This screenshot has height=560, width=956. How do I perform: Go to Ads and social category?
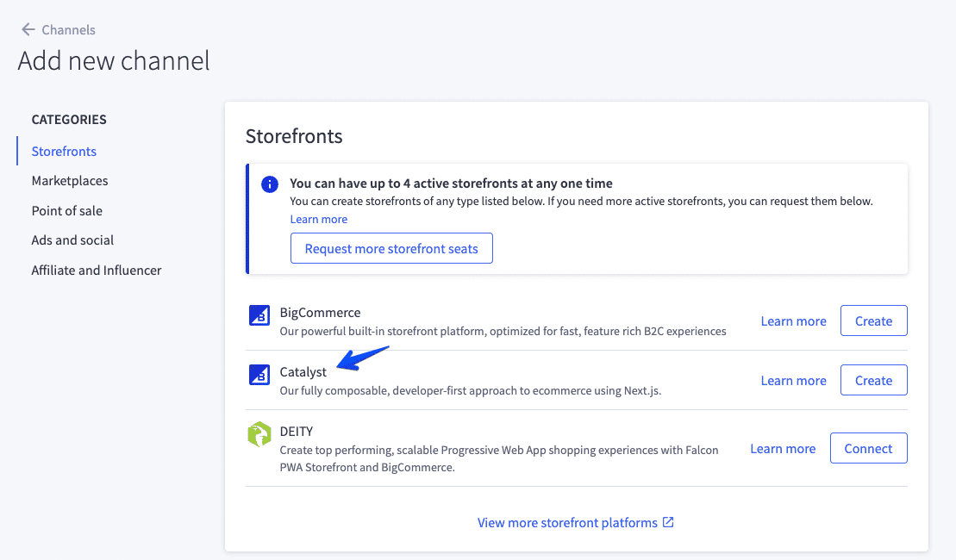72,240
